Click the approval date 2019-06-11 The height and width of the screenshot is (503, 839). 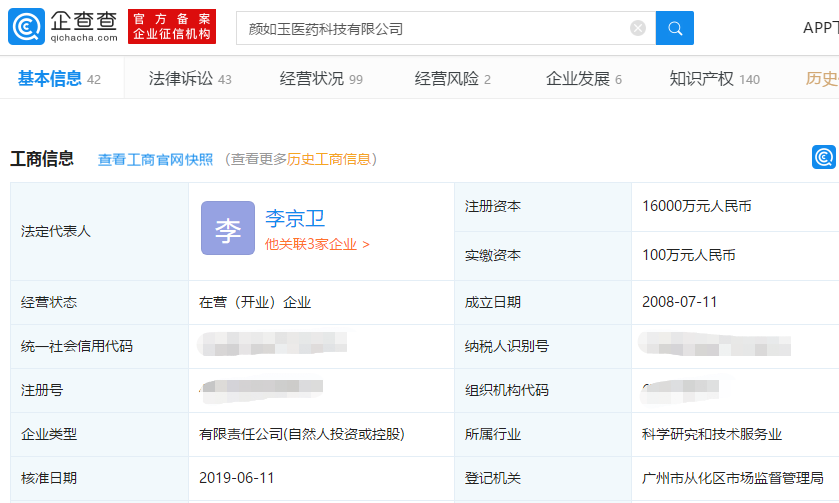click(x=237, y=478)
